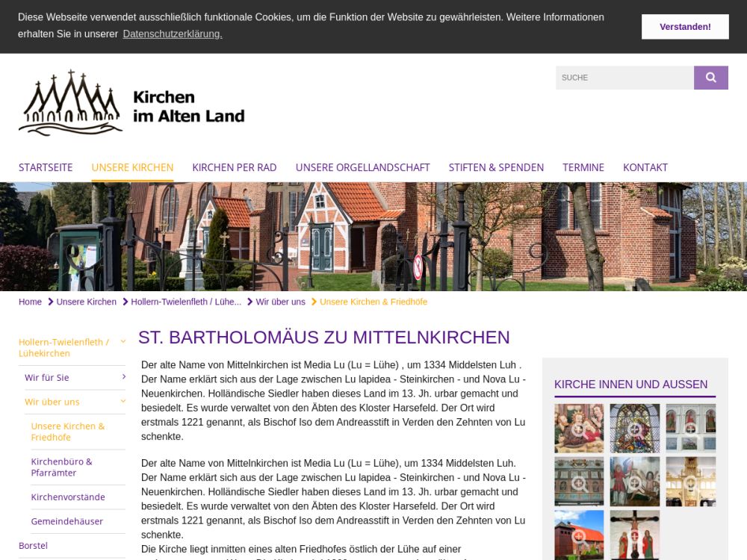Focus the Suche search field
Viewport: 747px width, 560px height.
624,78
